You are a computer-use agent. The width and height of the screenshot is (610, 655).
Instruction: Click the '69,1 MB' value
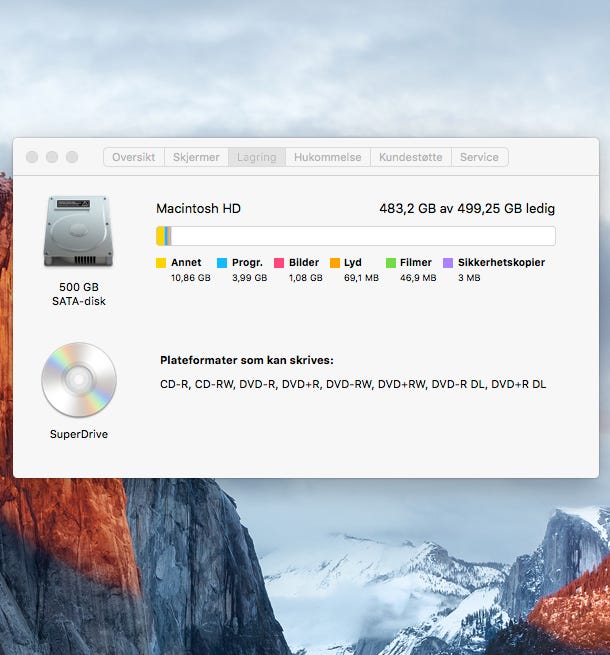pyautogui.click(x=361, y=278)
